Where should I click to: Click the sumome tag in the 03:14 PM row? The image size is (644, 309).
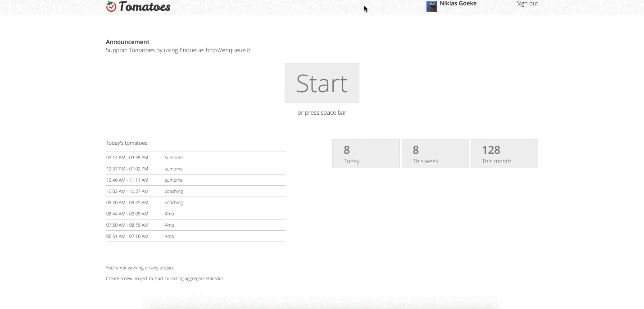tap(174, 158)
